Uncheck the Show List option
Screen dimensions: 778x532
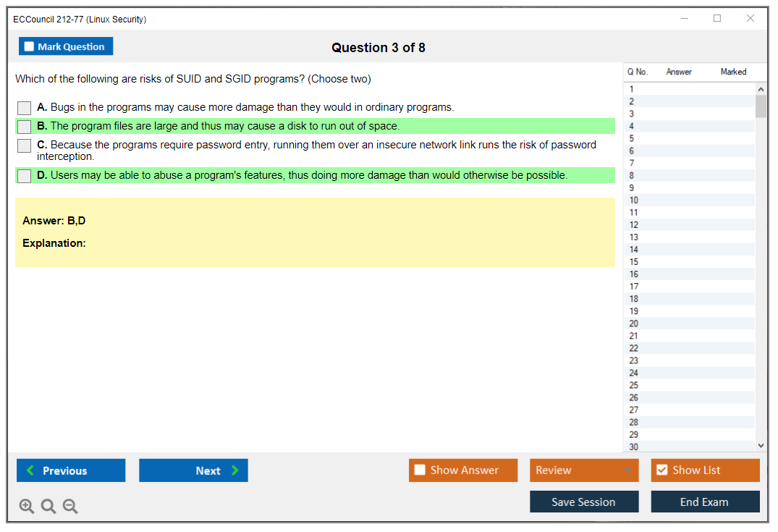661,470
